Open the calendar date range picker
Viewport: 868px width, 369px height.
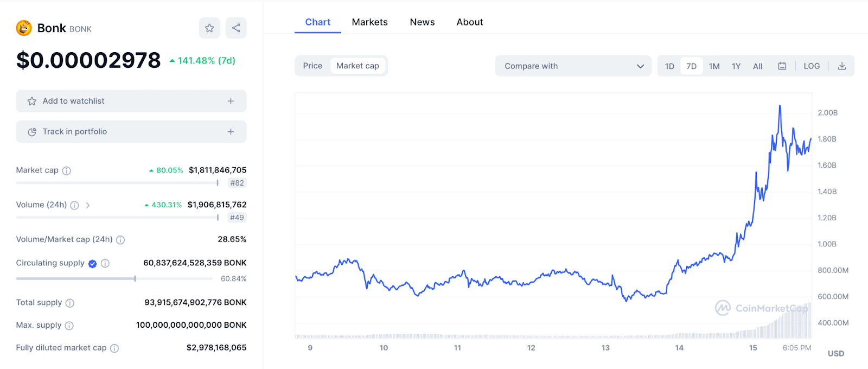pos(782,66)
